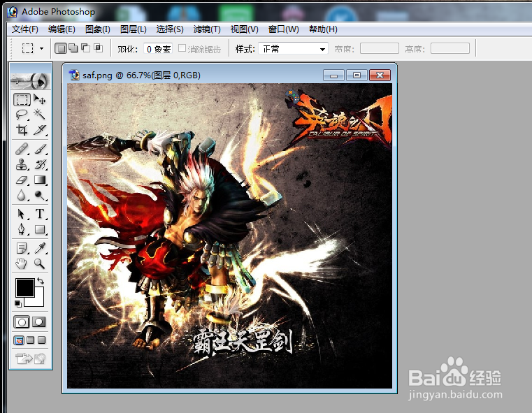Swap foreground and background colors
The height and width of the screenshot is (413, 532).
point(41,281)
